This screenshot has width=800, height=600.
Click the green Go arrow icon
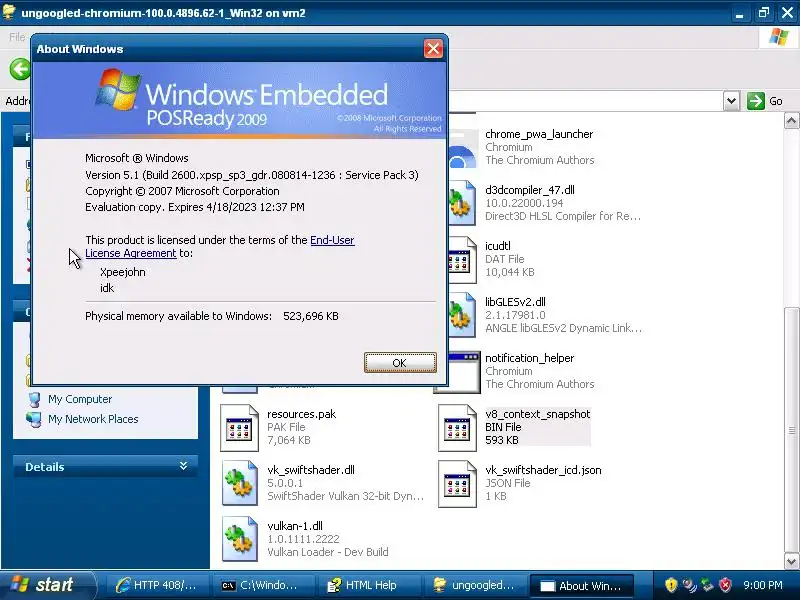click(756, 101)
